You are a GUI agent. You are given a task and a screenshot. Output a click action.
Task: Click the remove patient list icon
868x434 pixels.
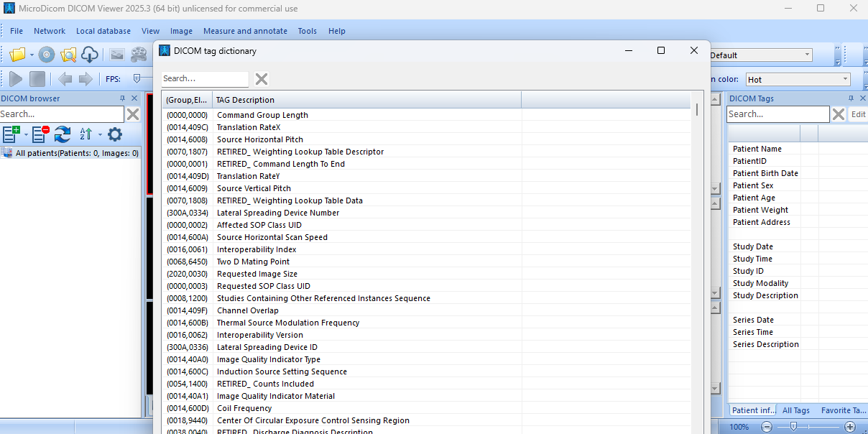(40, 134)
